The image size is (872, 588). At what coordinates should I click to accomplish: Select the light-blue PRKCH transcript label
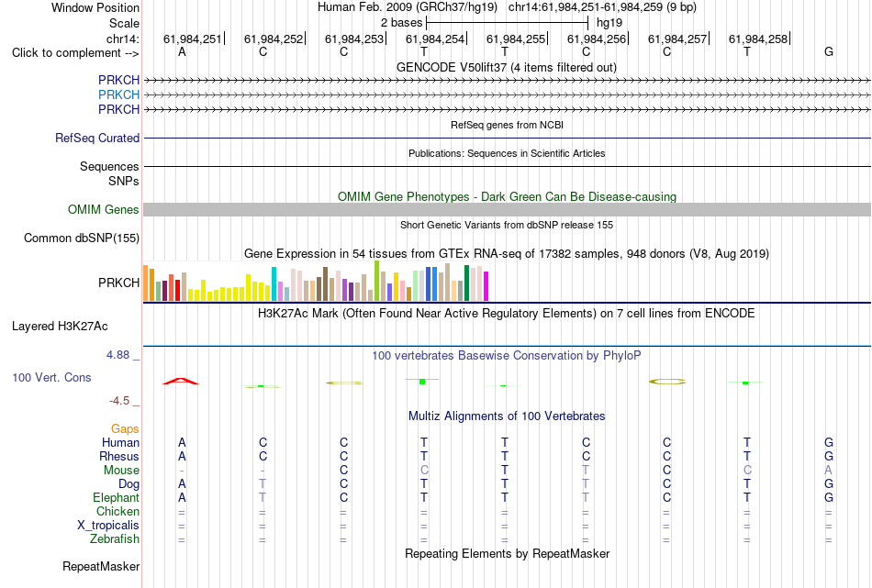pos(118,95)
